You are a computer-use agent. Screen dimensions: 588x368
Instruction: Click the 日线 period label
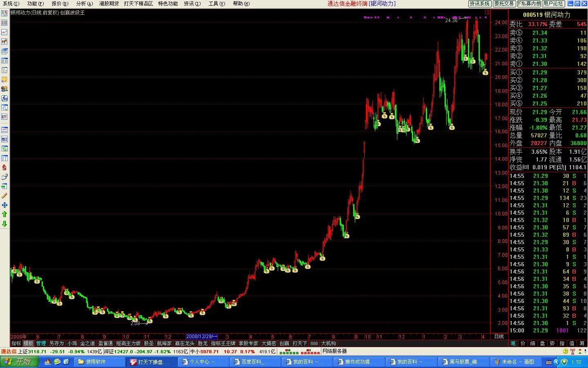click(x=499, y=337)
